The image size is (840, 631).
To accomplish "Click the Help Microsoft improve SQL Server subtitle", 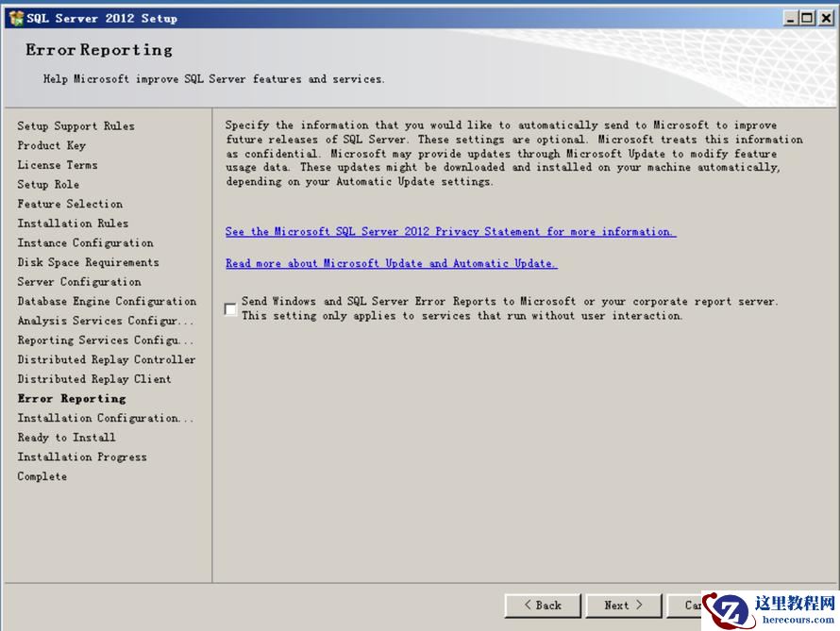I will click(213, 78).
